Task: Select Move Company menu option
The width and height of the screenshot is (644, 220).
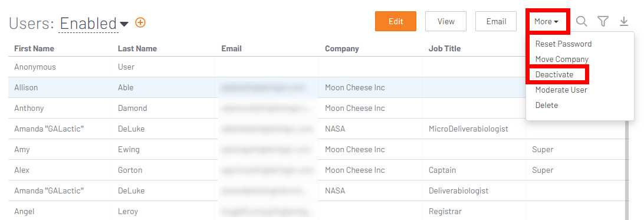Action: [561, 59]
